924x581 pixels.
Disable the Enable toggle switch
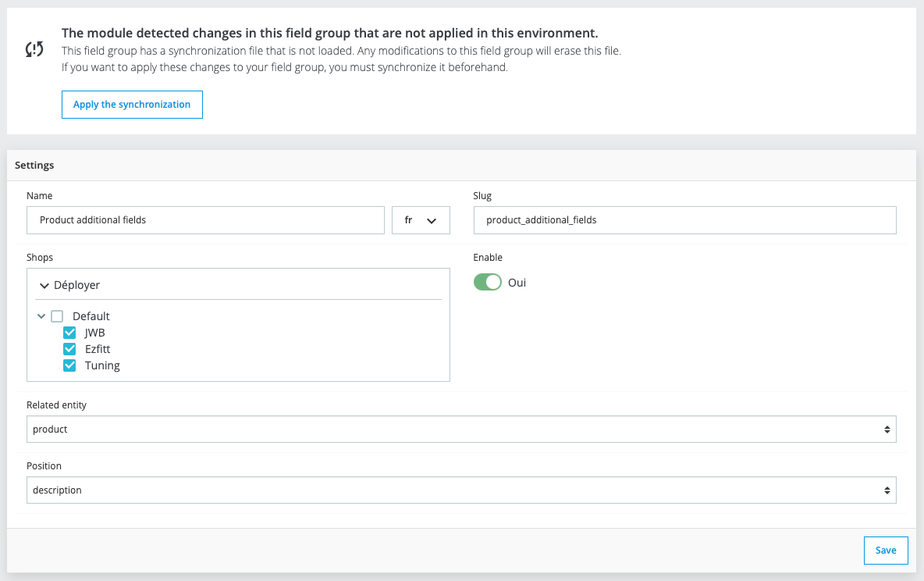tap(488, 283)
